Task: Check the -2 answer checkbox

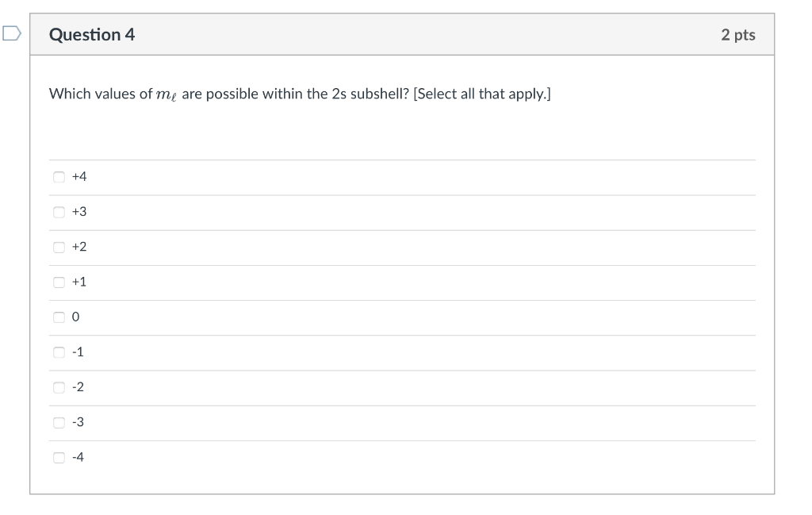Action: coord(59,387)
